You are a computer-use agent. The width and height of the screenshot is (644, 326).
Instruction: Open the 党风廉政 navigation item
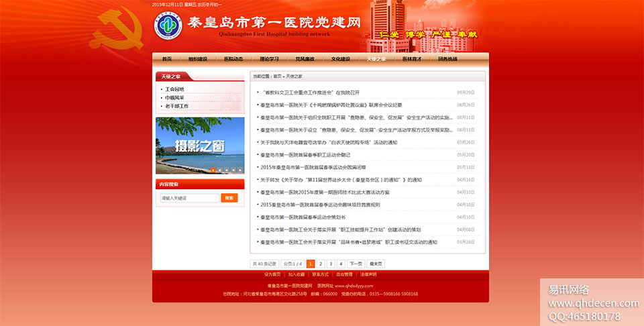305,59
